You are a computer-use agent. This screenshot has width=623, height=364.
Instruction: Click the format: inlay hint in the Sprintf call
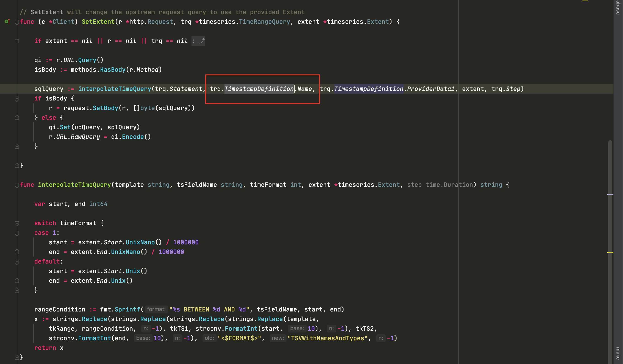pyautogui.click(x=156, y=309)
